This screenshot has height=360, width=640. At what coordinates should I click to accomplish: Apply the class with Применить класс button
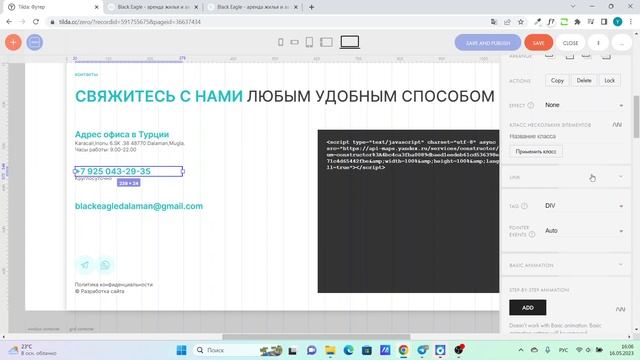coord(536,151)
